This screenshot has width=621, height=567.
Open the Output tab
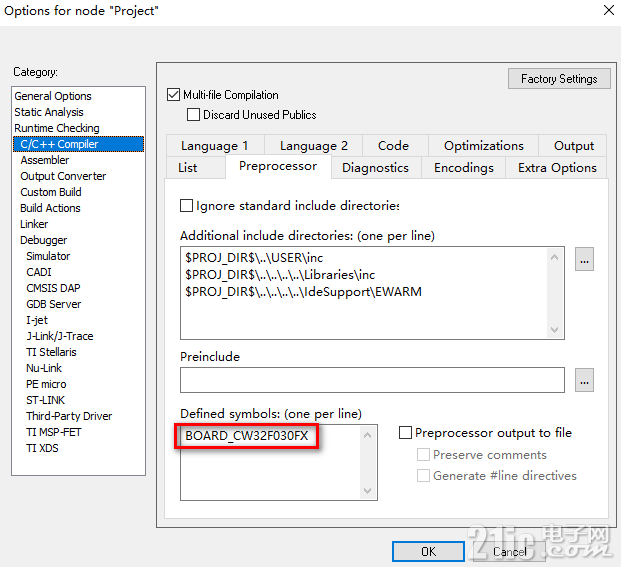[x=573, y=146]
